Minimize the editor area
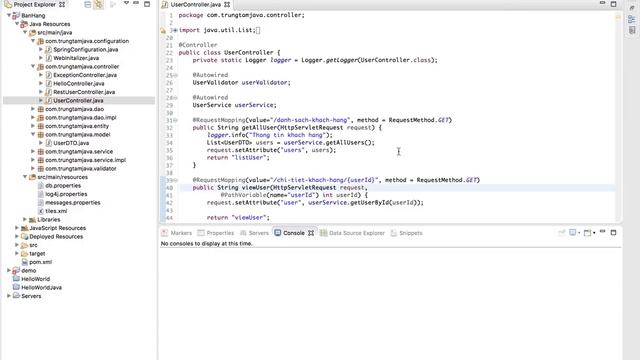The height and width of the screenshot is (360, 640). click(602, 3)
